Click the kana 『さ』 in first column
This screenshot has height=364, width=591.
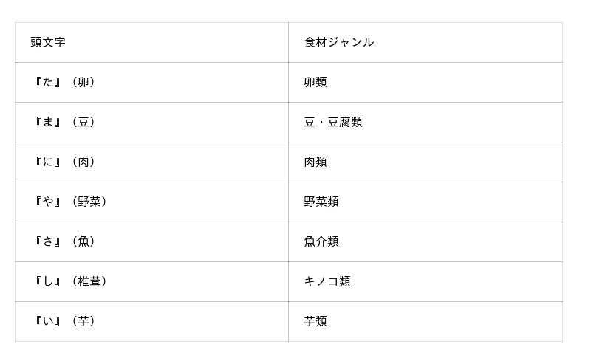click(48, 241)
